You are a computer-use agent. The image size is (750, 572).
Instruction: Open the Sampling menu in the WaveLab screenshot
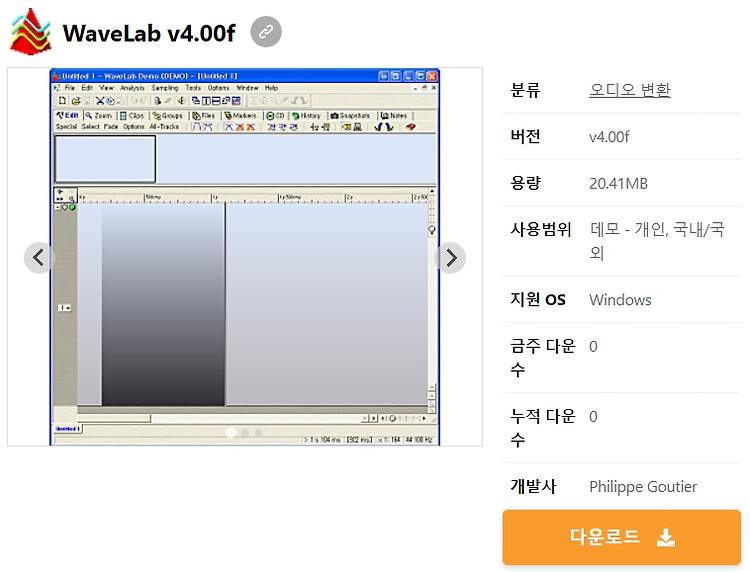[x=165, y=88]
